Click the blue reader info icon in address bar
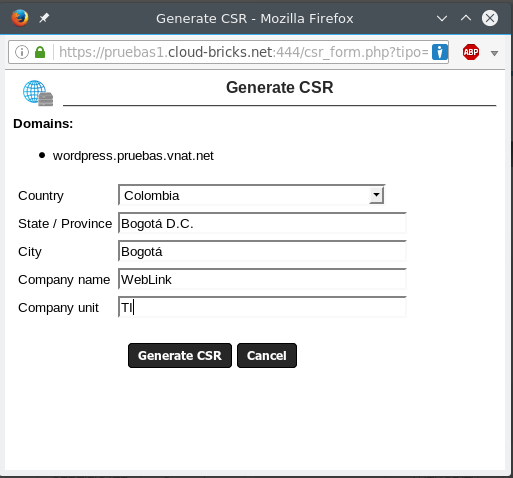513x478 pixels. pyautogui.click(x=440, y=52)
